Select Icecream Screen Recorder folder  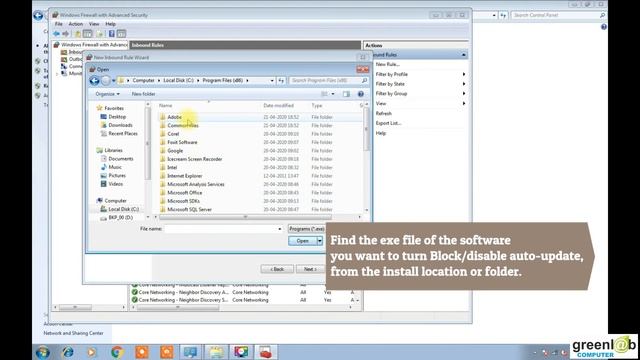(x=194, y=159)
